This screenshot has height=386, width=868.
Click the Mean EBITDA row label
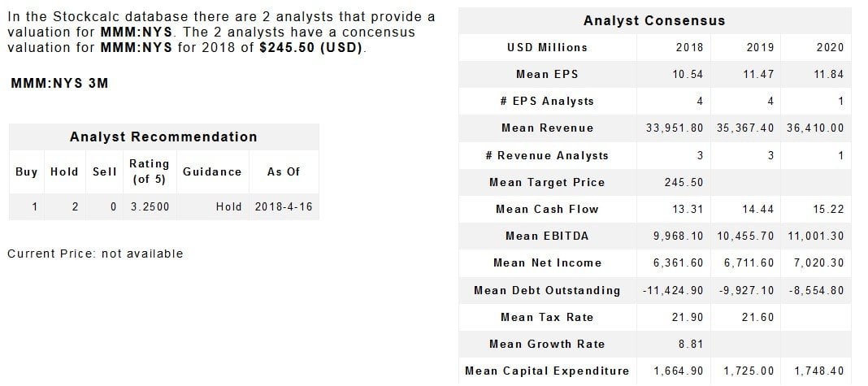pyautogui.click(x=547, y=236)
